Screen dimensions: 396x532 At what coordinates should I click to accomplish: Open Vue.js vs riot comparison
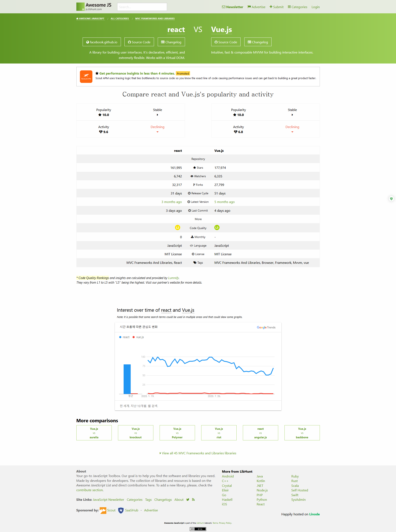[x=219, y=433]
